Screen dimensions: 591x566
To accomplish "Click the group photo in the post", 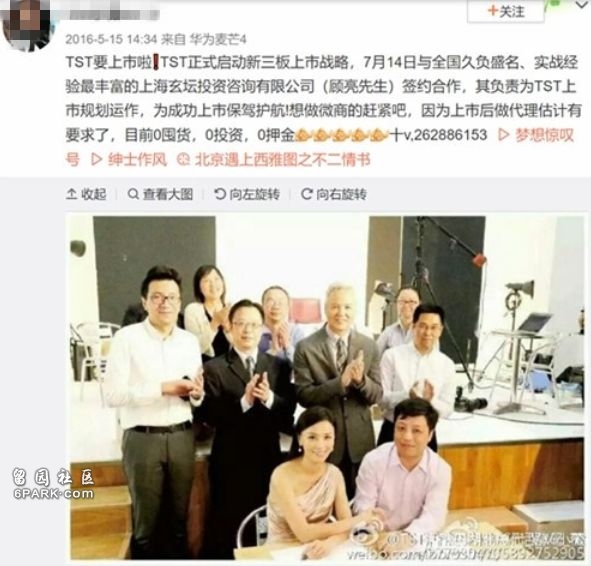I will point(327,387).
